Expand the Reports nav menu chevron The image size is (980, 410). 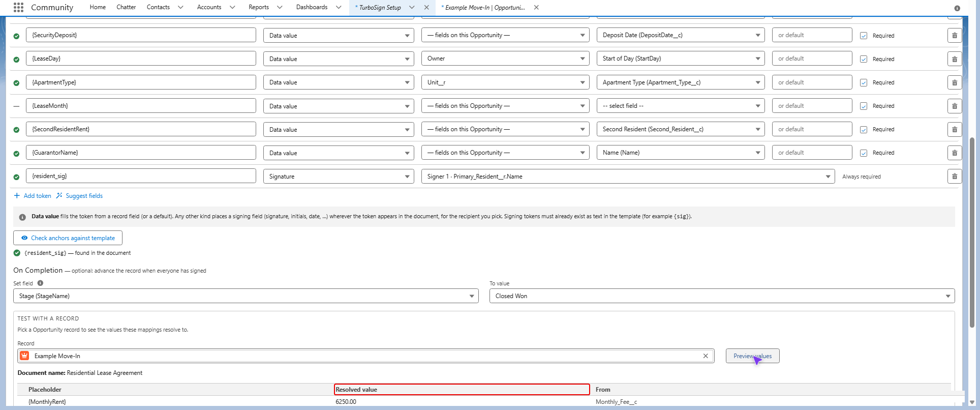(280, 7)
